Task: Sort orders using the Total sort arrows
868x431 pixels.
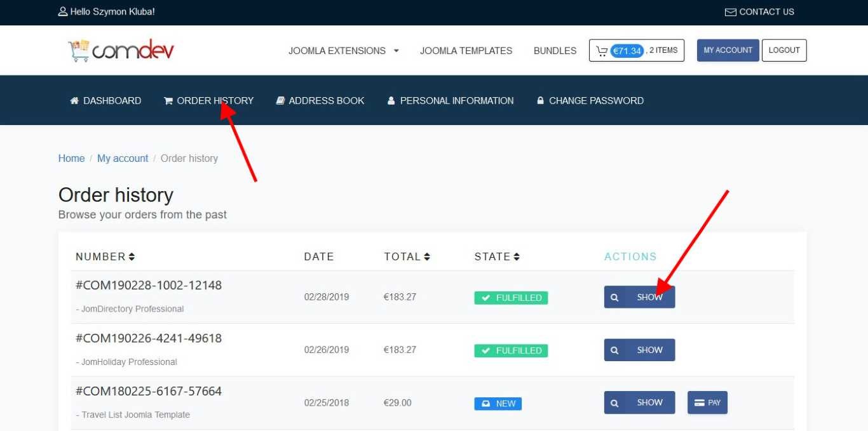Action: [427, 256]
